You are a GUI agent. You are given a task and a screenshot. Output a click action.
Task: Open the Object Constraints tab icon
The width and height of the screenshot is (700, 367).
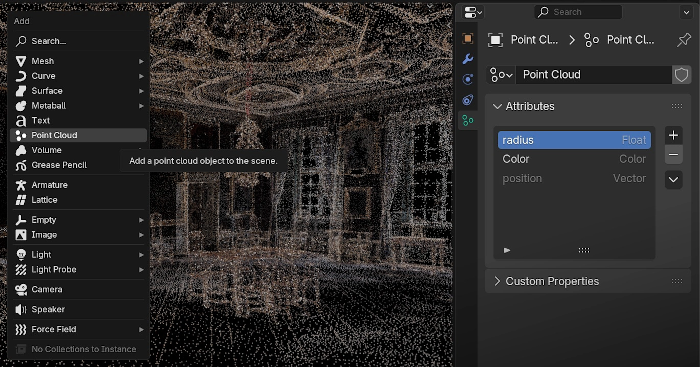point(467,100)
